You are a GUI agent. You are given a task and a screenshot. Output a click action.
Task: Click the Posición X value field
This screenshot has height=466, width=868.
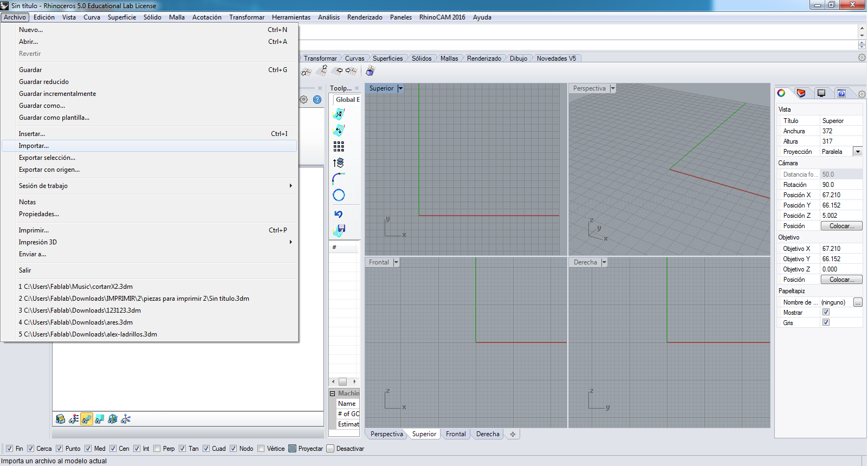[841, 195]
